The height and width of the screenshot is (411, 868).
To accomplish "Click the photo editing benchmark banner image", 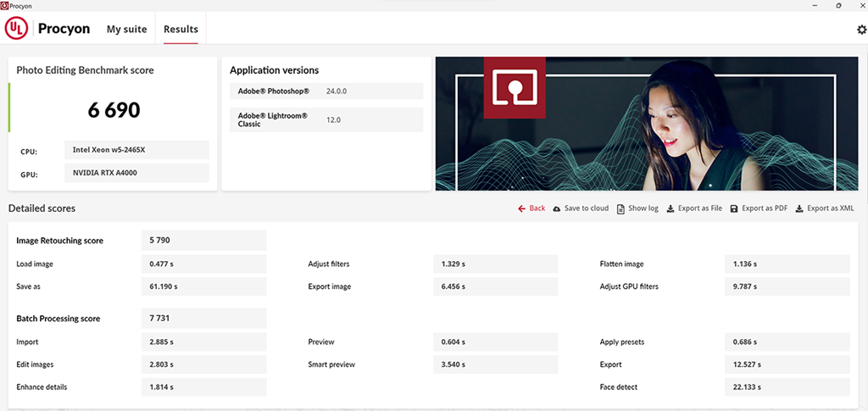I will click(x=647, y=124).
